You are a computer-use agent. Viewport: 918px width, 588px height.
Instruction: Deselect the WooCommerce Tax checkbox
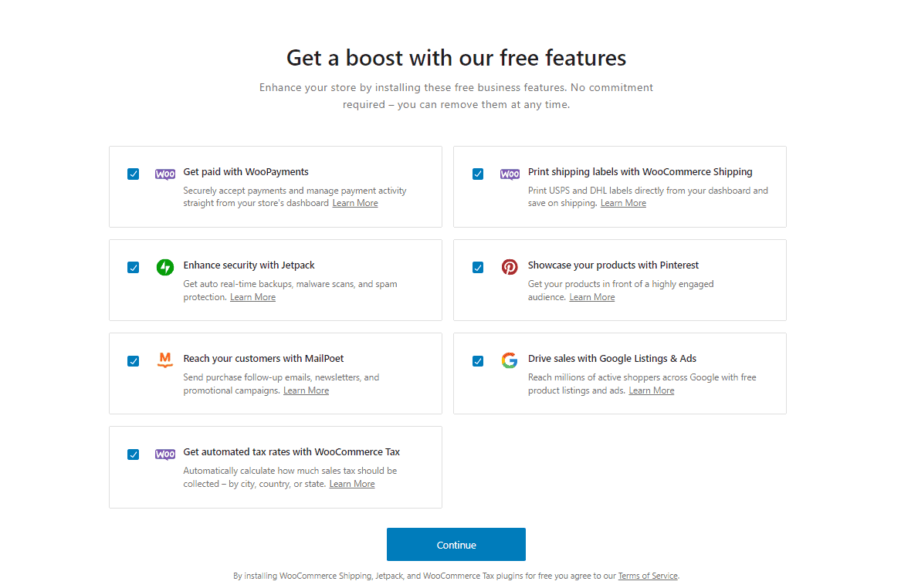click(133, 455)
